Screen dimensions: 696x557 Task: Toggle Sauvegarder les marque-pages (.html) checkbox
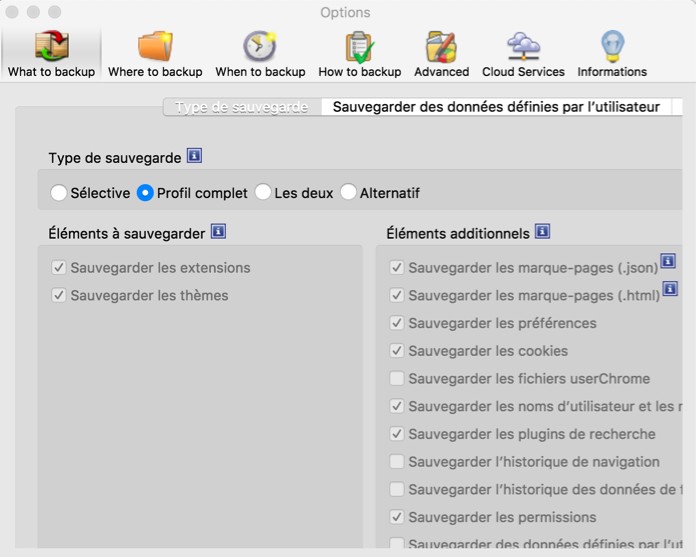point(396,295)
